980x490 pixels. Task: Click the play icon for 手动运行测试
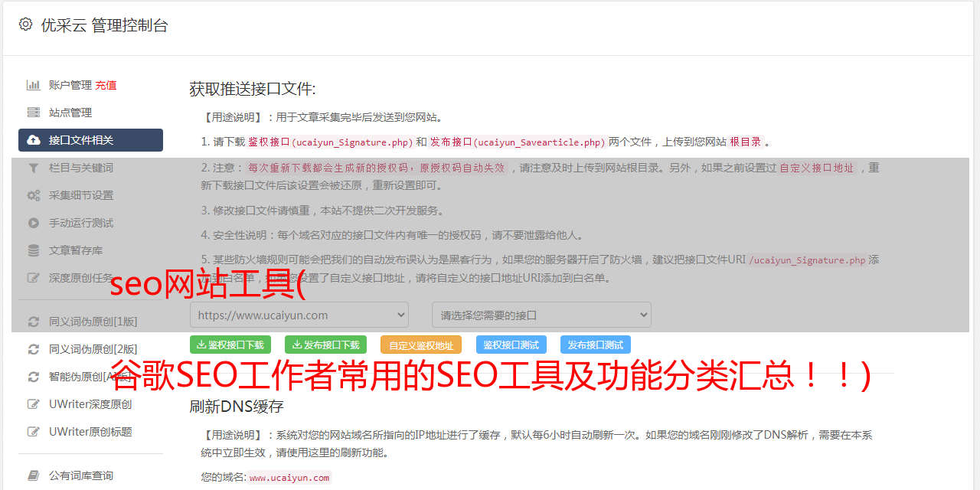(34, 223)
